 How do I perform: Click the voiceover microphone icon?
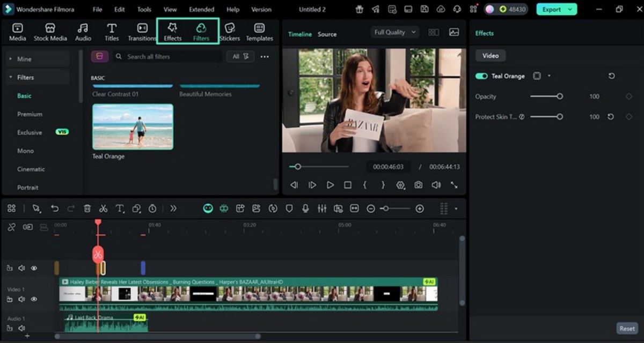coord(305,209)
